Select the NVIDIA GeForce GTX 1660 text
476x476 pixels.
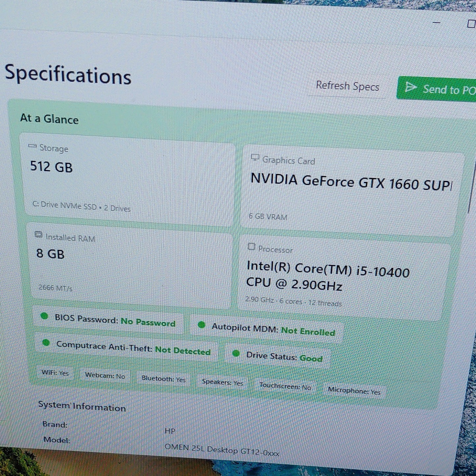(x=351, y=182)
